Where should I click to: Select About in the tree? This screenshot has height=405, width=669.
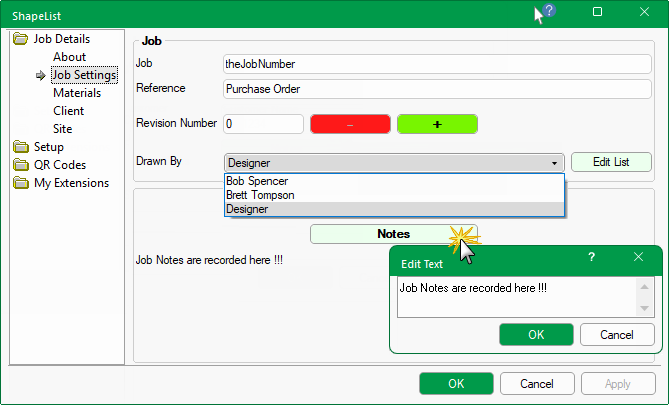point(70,57)
